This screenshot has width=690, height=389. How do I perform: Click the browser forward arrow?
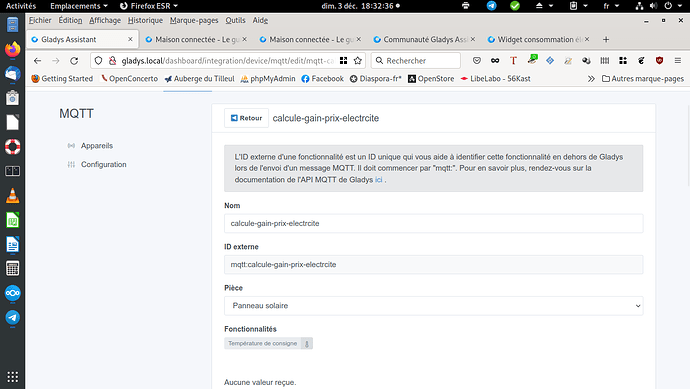coord(55,61)
